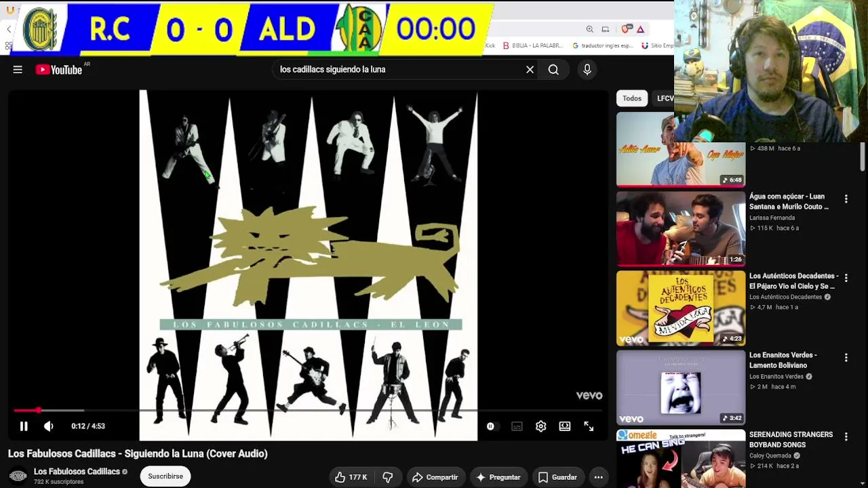The height and width of the screenshot is (488, 868).
Task: Open the traductor ingles esp... bookmark
Action: click(x=603, y=45)
